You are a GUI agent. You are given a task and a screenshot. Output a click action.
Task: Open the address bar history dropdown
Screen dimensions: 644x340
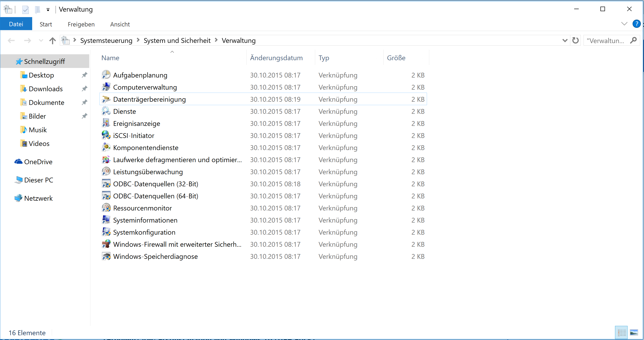click(565, 40)
